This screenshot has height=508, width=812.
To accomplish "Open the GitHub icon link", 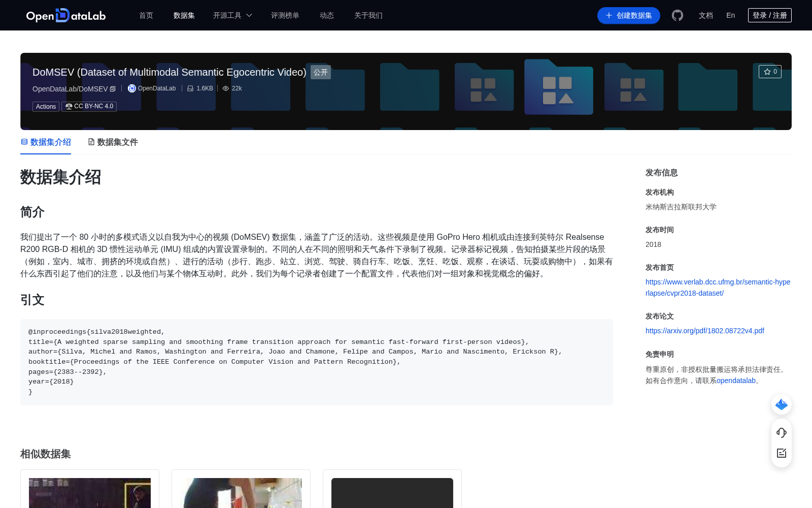I will (x=678, y=15).
